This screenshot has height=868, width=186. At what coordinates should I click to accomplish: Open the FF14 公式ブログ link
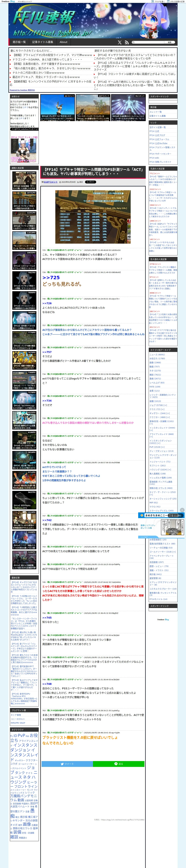pyautogui.click(x=157, y=135)
